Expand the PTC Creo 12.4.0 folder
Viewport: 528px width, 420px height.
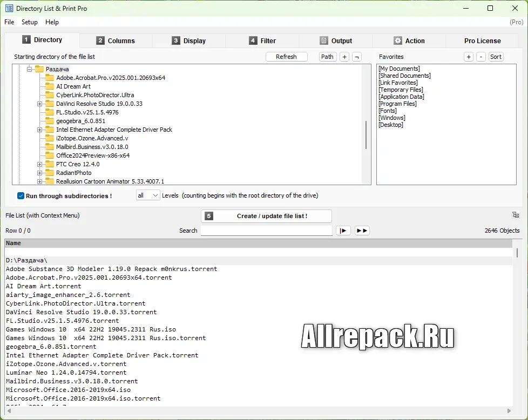coord(40,164)
